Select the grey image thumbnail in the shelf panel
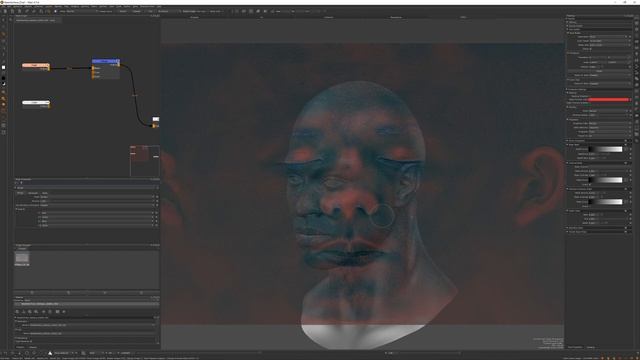640x360 pixels. tap(22, 258)
